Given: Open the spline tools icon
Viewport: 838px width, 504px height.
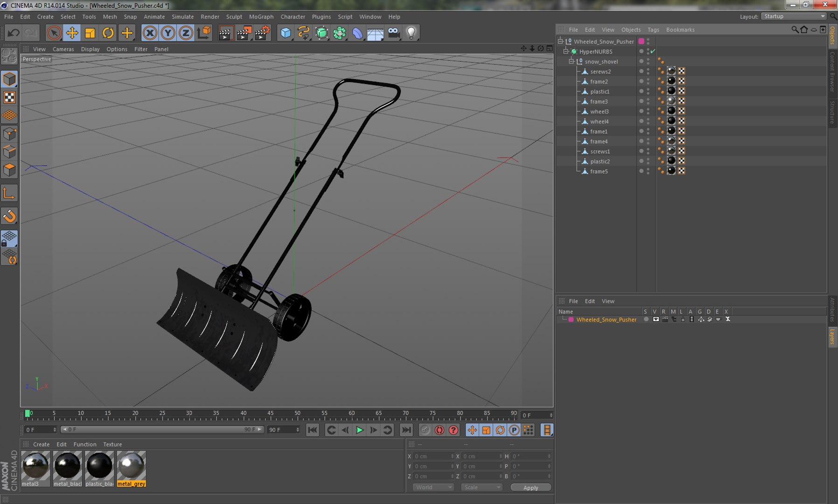Looking at the screenshot, I should click(x=304, y=33).
